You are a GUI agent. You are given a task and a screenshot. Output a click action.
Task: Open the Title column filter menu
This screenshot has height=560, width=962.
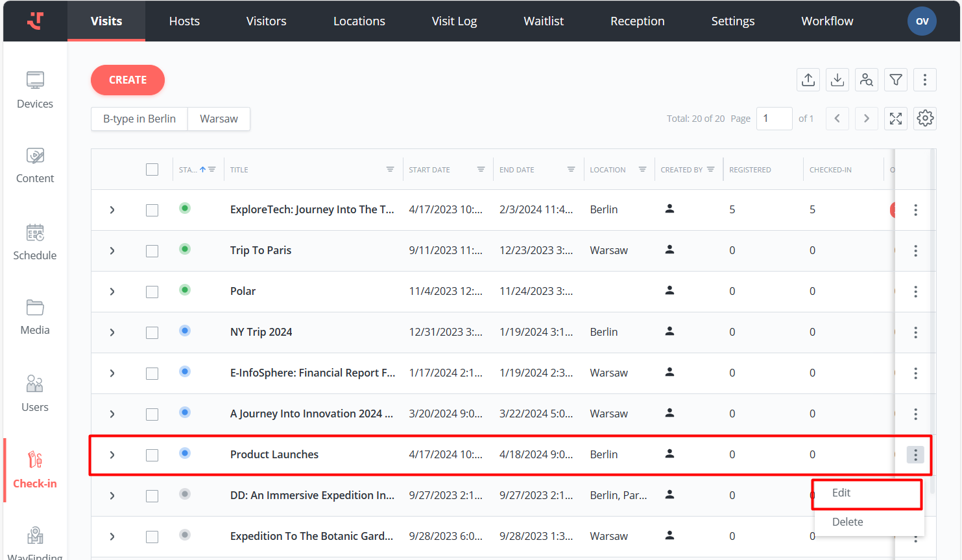pos(390,170)
